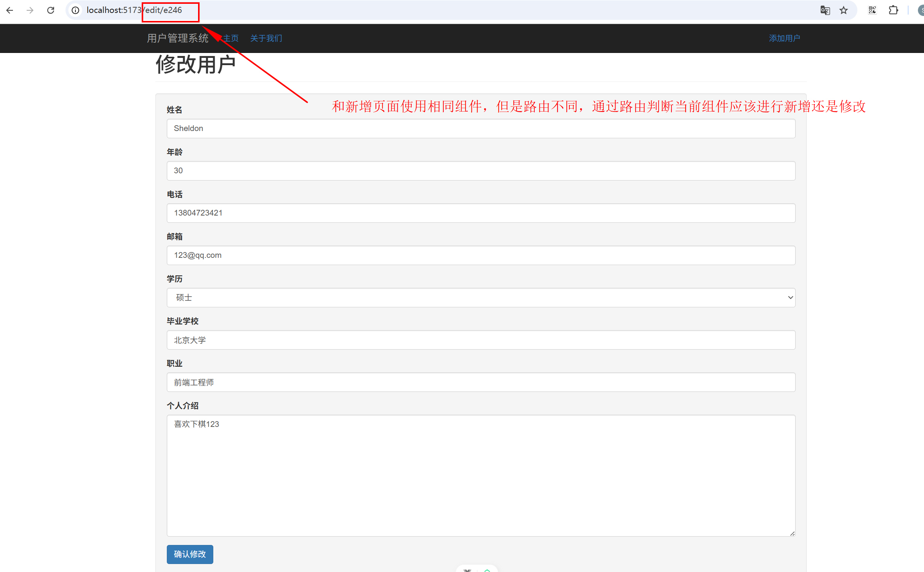The width and height of the screenshot is (924, 572).
Task: Open 关于我们 nav item
Action: tap(266, 38)
